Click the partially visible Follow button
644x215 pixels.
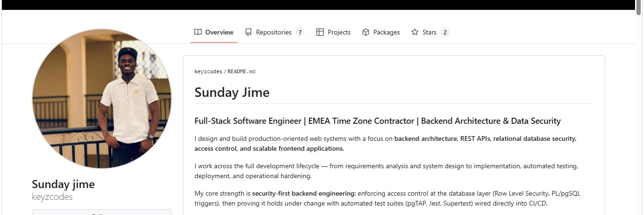tap(102, 213)
